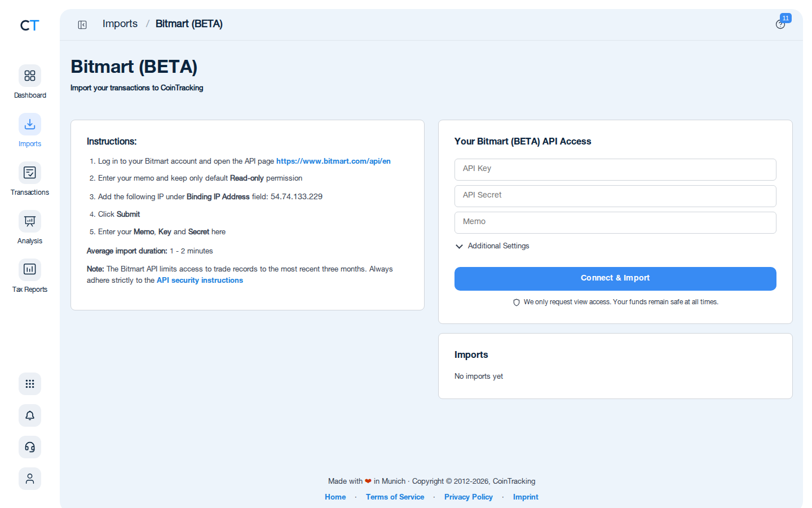Open the Imprint footer link

[526, 497]
